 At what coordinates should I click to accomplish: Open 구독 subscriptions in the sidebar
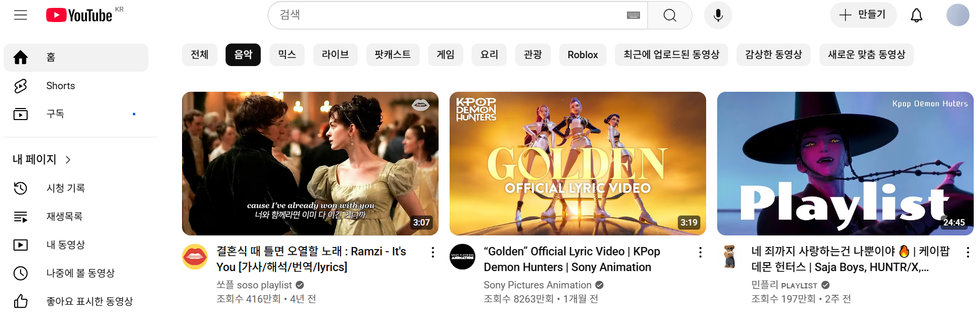(76, 114)
